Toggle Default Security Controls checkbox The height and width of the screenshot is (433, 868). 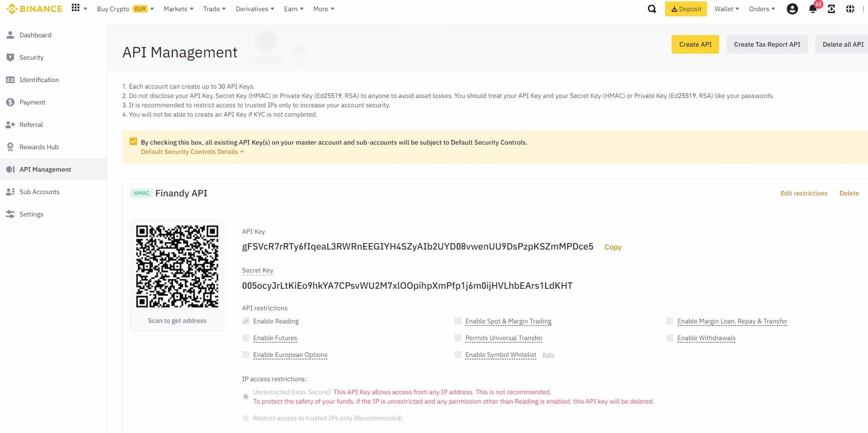point(133,142)
